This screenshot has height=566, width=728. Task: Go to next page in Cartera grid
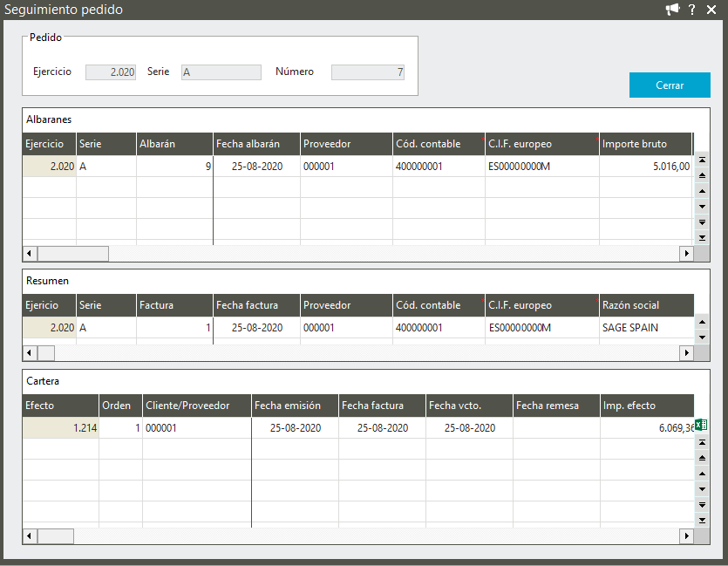pos(702,505)
